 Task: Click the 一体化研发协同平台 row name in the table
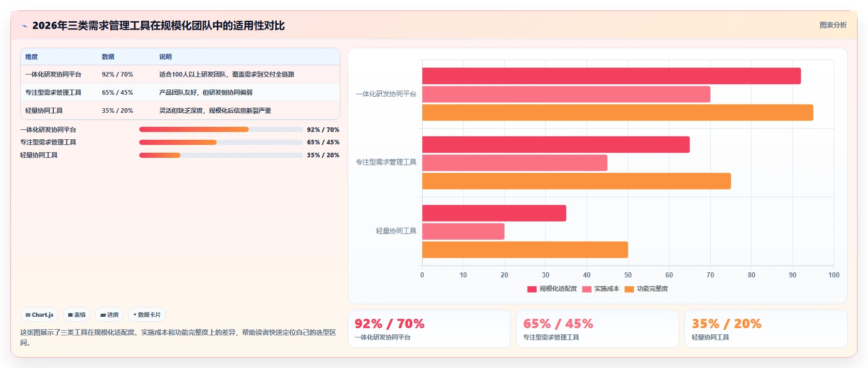53,75
